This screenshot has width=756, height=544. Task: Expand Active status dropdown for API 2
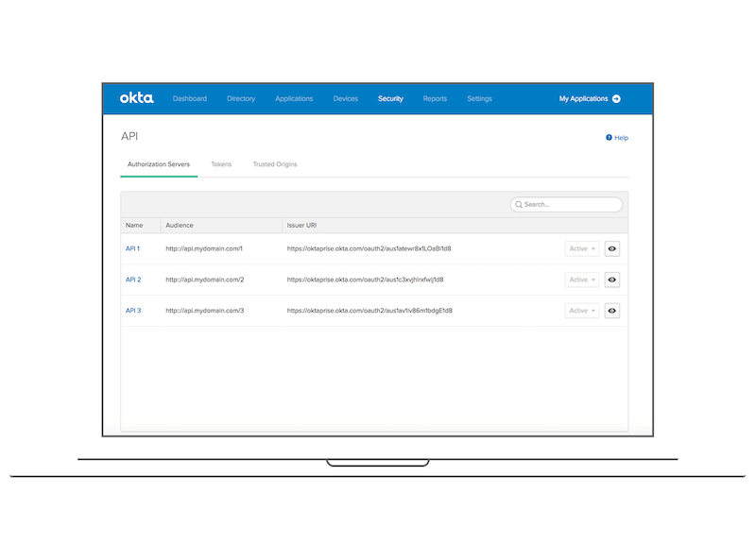tap(581, 280)
